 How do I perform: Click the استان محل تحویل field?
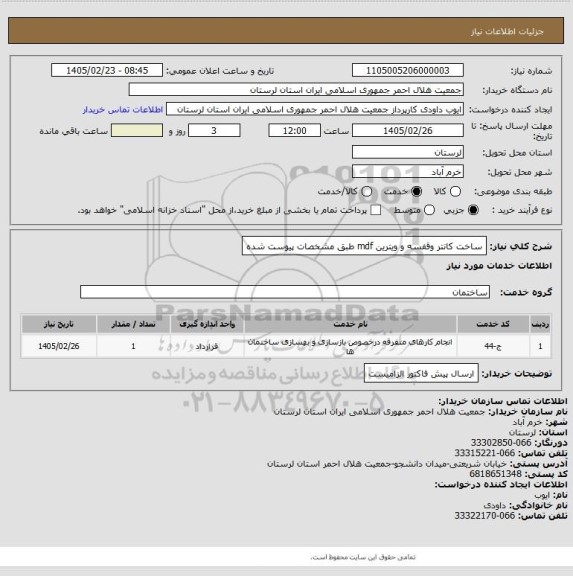click(x=408, y=152)
